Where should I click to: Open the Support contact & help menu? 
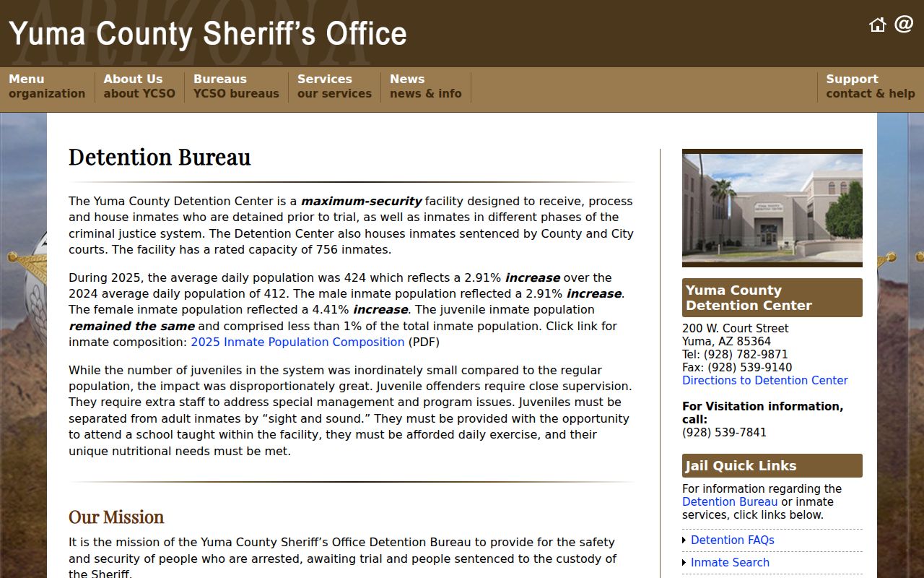[871, 86]
